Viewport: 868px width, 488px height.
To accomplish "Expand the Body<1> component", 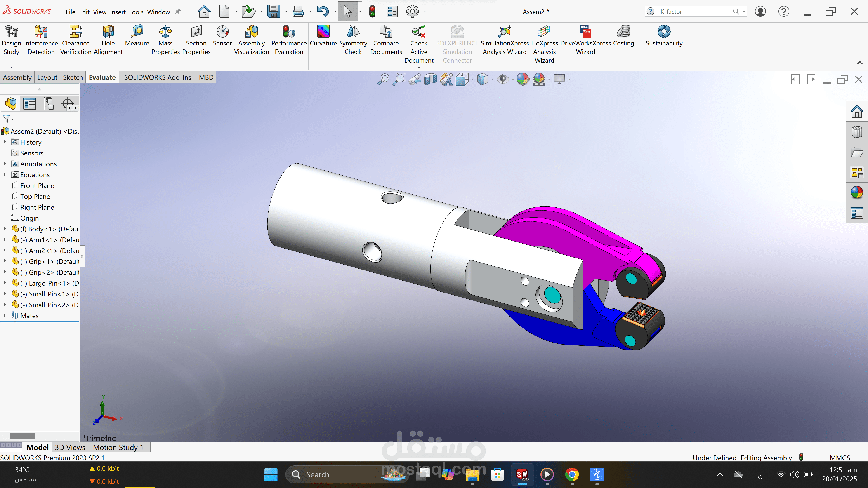I will (x=5, y=229).
